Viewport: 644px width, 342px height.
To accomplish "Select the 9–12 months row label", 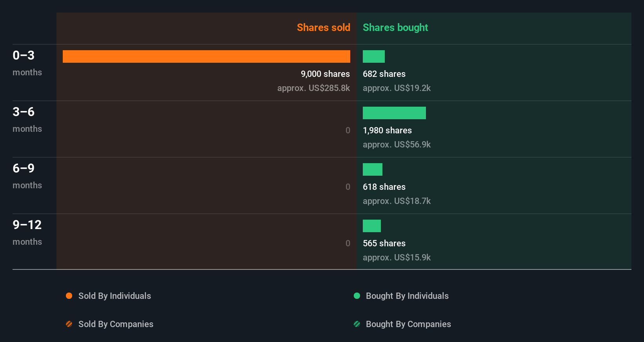I will click(27, 233).
